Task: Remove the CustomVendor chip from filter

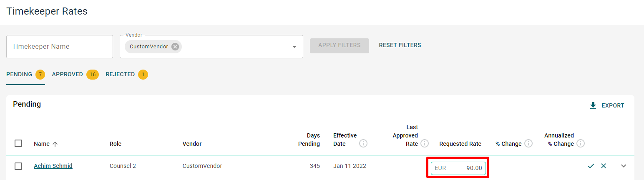Action: (x=175, y=47)
